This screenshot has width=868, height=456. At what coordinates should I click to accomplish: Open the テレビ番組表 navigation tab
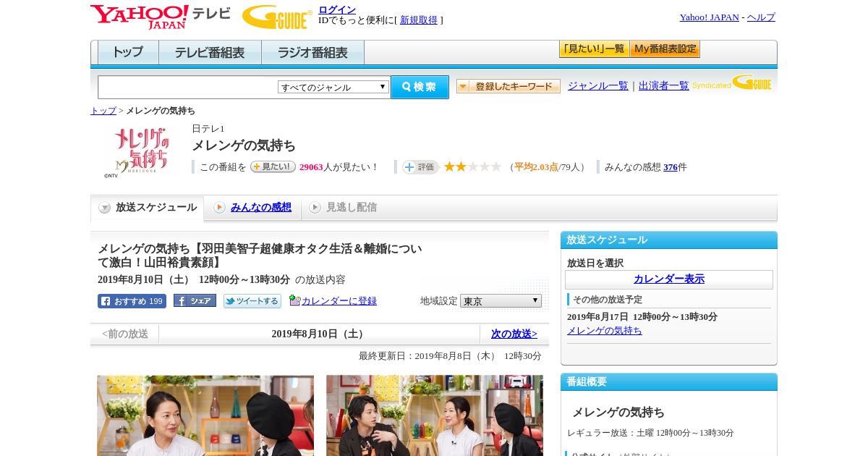point(210,53)
